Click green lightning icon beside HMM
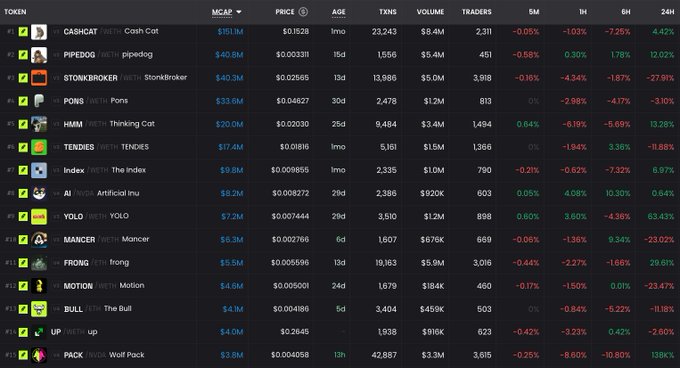The width and height of the screenshot is (680, 368). point(23,124)
